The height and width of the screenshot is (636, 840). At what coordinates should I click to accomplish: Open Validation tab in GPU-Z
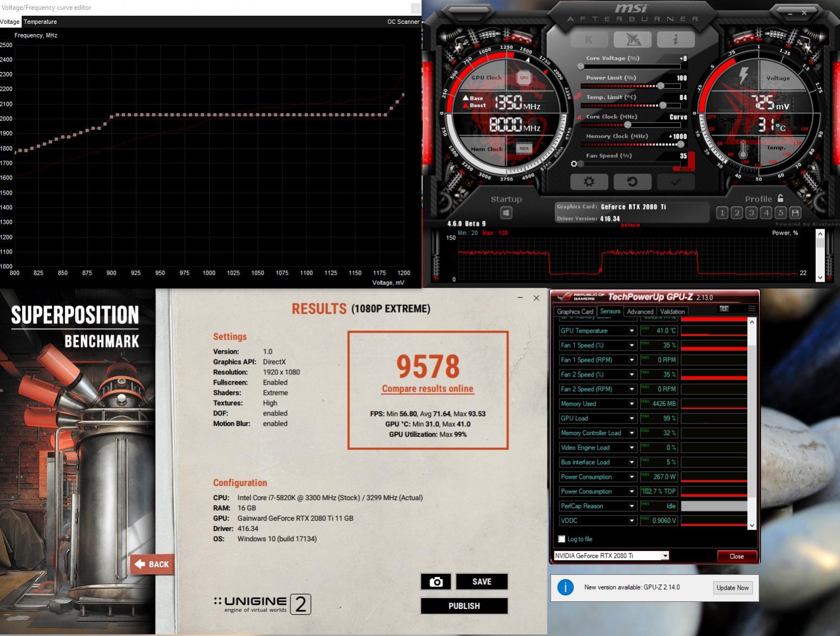672,311
